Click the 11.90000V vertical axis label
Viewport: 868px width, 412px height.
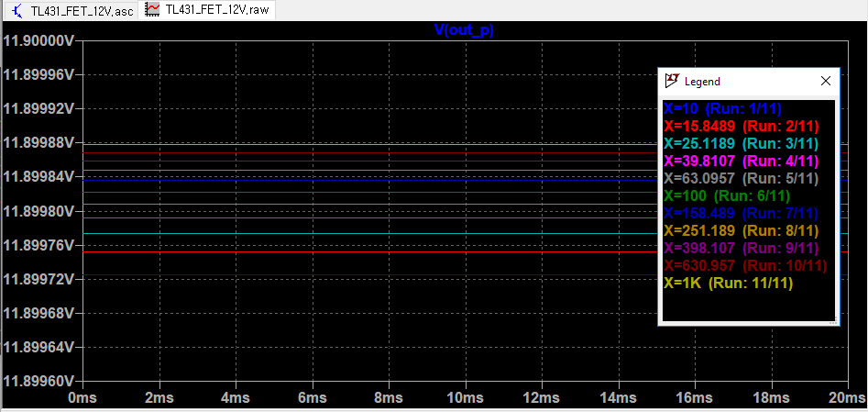pos(38,41)
